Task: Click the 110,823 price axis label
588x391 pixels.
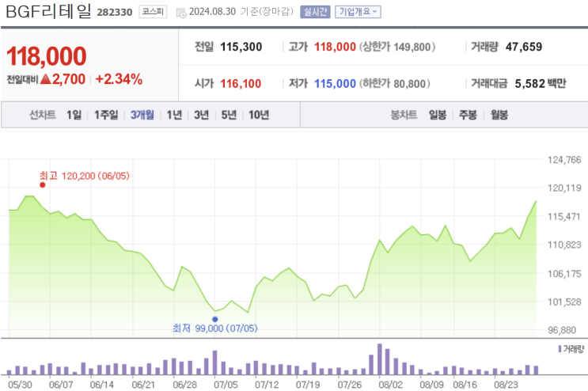Action: pos(564,245)
